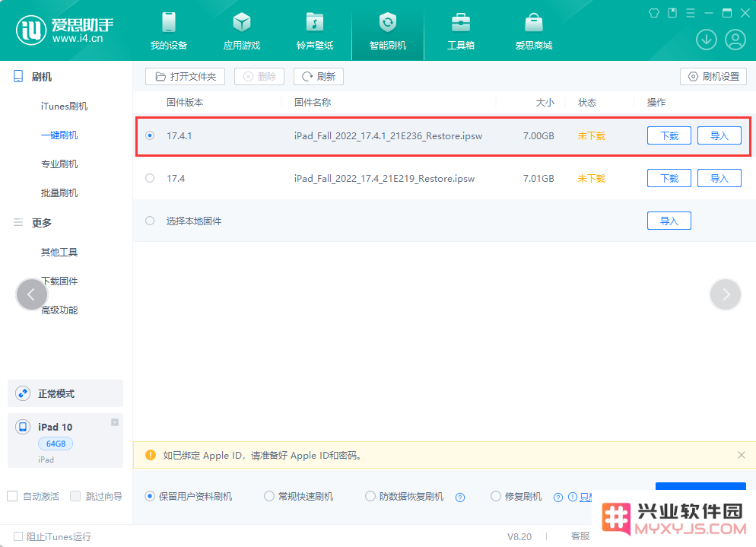Click the 大小 column header

pos(545,102)
